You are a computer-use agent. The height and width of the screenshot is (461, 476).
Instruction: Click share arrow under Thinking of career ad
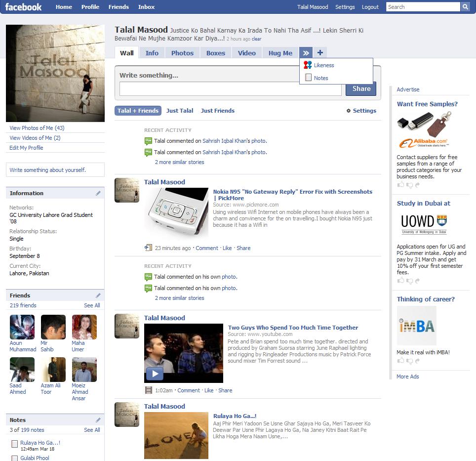(417, 361)
